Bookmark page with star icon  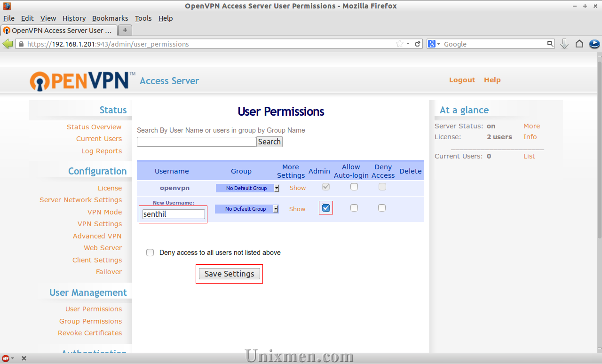400,44
